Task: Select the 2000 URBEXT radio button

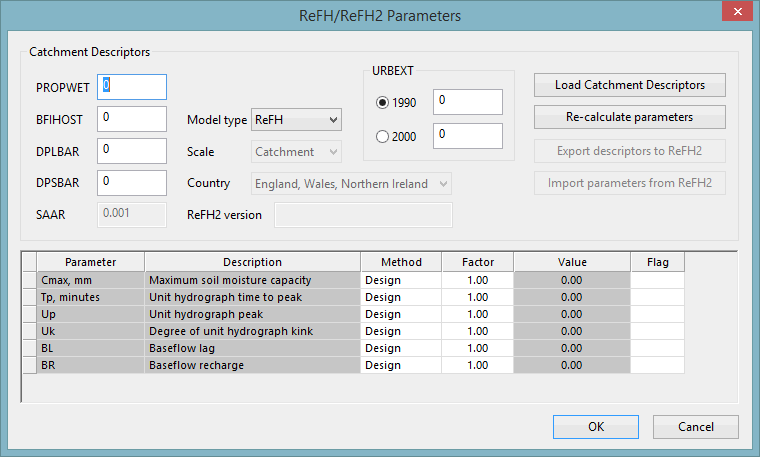Action: point(382,137)
